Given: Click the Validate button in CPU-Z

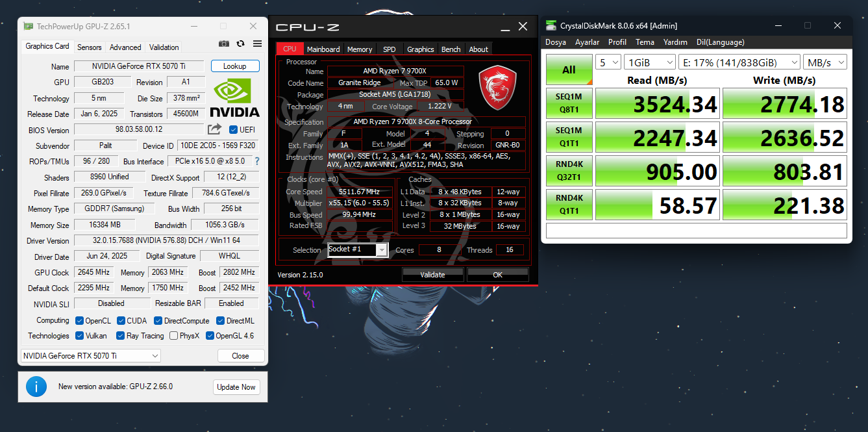Looking at the screenshot, I should (x=432, y=275).
